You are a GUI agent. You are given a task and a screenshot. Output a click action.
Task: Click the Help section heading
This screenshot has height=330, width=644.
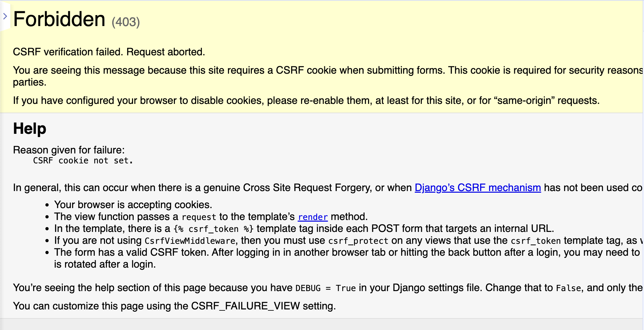[30, 129]
